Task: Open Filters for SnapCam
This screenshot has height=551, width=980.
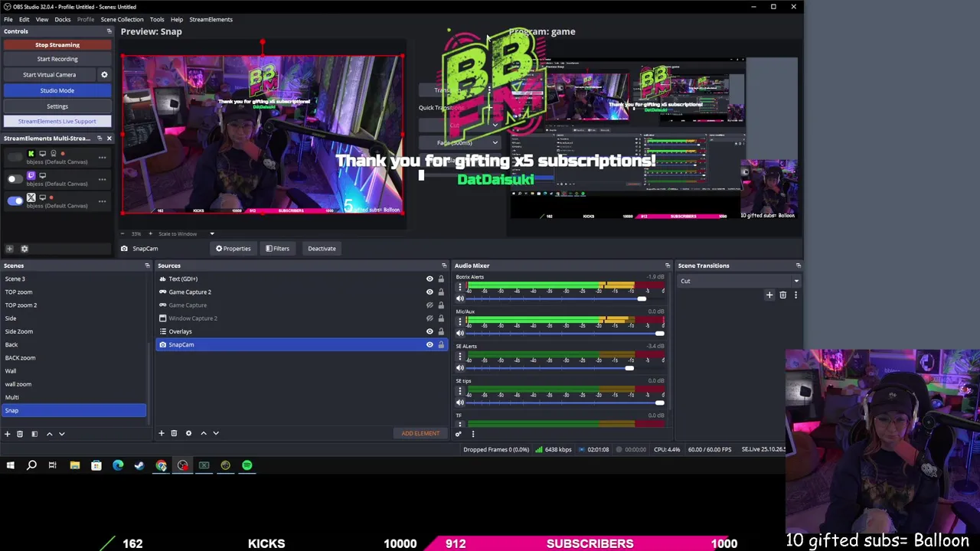Action: click(277, 249)
